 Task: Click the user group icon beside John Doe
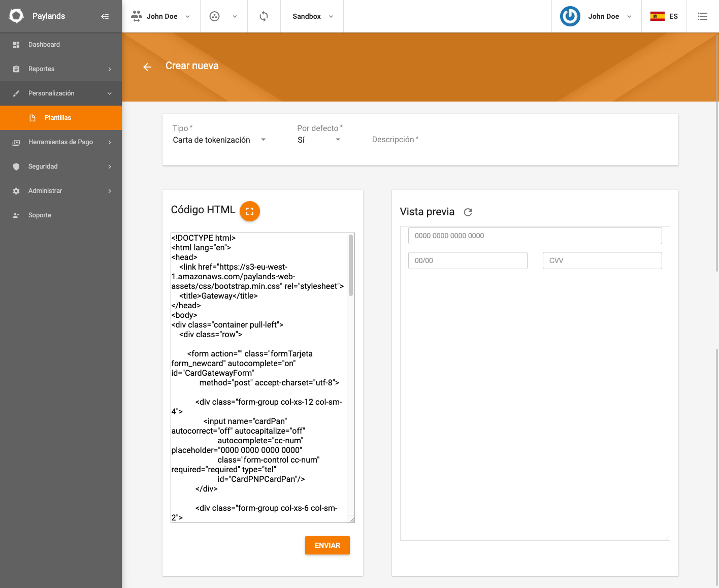point(137,16)
